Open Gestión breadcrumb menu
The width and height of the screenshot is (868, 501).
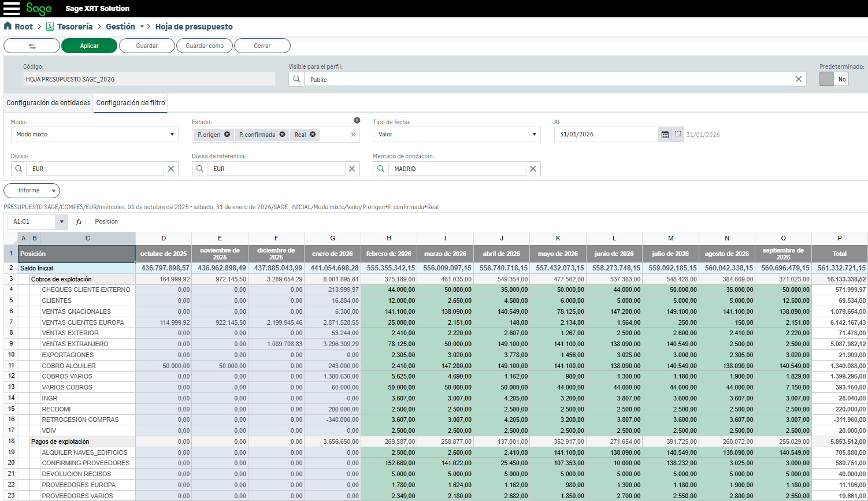click(x=142, y=27)
